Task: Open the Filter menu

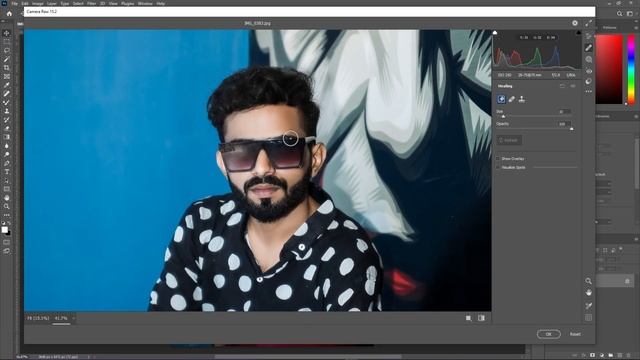Action: pyautogui.click(x=91, y=3)
